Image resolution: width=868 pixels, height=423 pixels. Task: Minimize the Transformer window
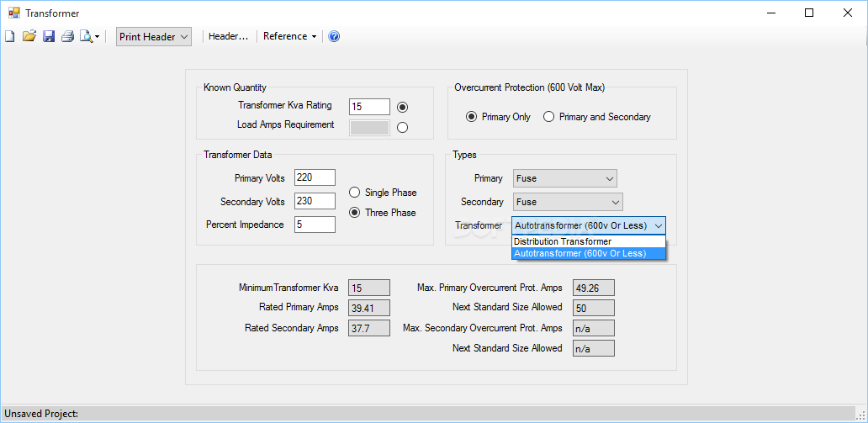[771, 13]
